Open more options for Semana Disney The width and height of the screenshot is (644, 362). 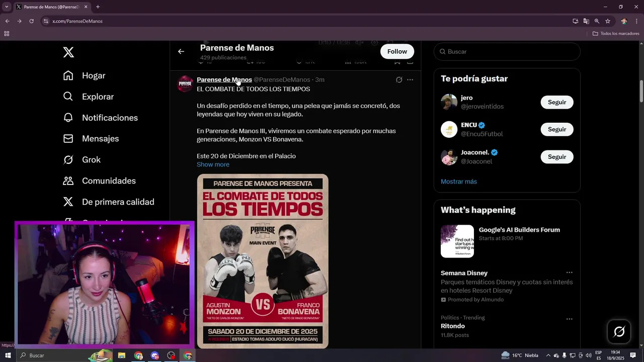coord(569,273)
